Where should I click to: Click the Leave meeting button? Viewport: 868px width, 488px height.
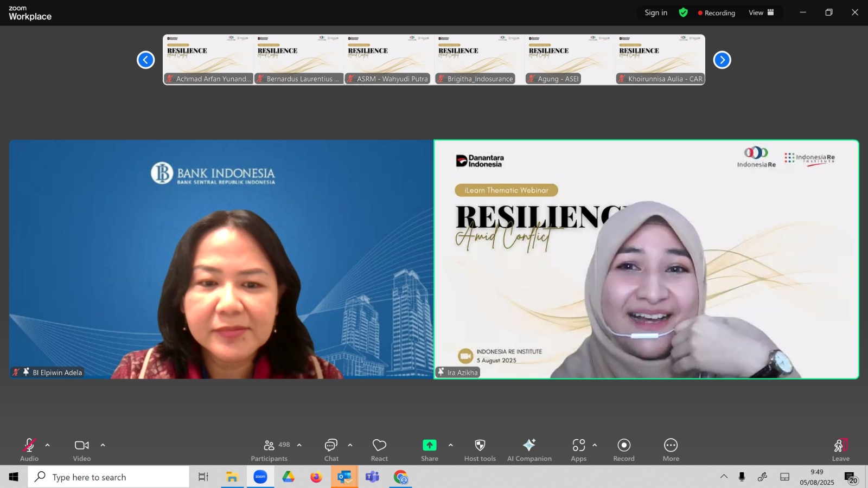click(841, 450)
